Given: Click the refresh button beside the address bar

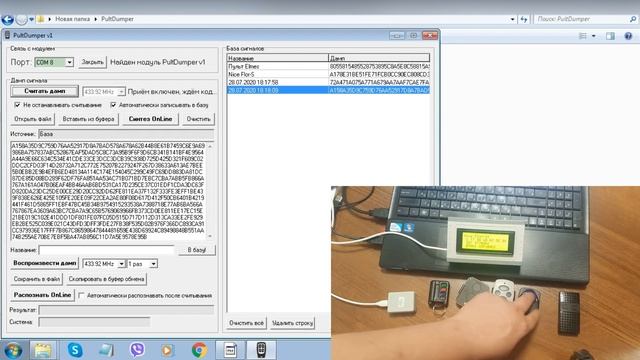Looking at the screenshot, I should tap(524, 19).
